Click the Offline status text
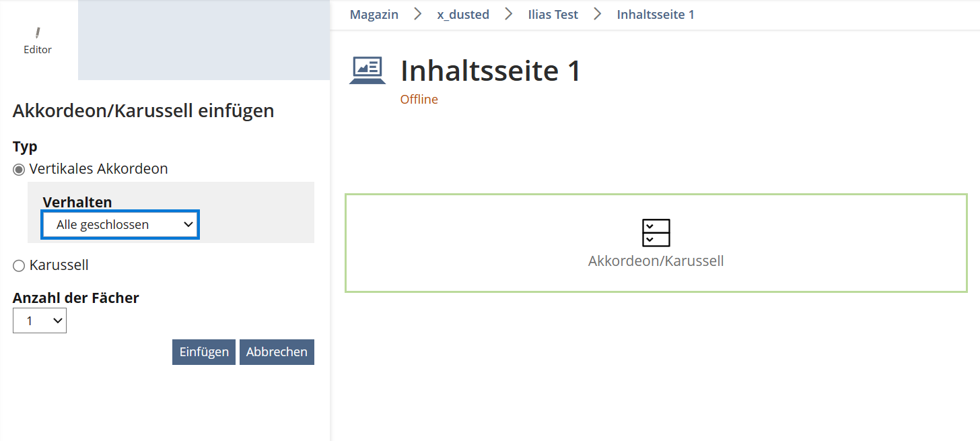The image size is (980, 441). point(419,100)
